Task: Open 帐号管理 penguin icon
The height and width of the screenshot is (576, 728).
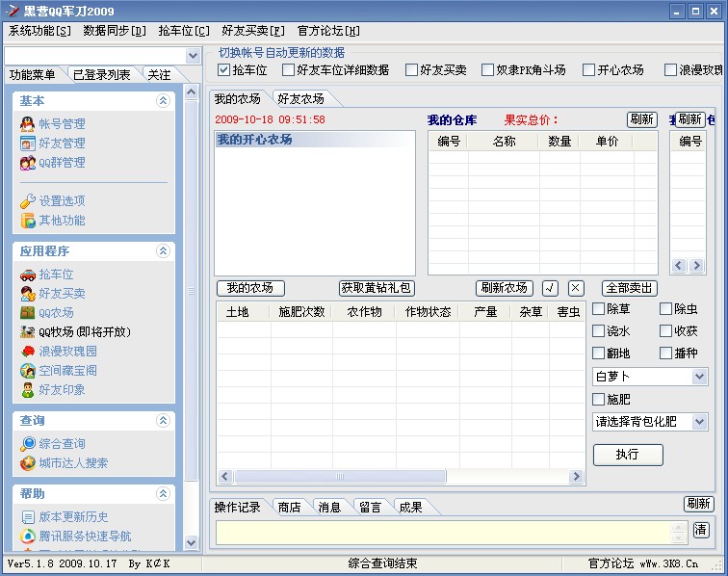Action: coord(28,124)
